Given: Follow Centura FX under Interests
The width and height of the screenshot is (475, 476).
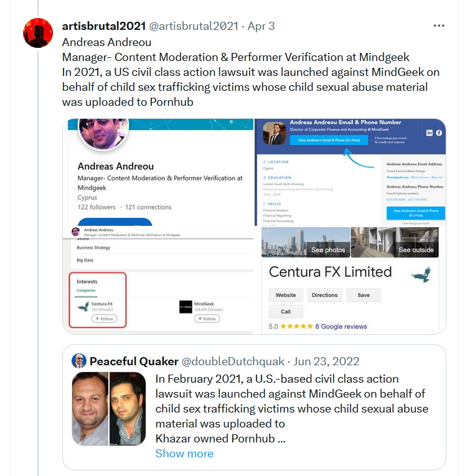Looking at the screenshot, I should click(x=105, y=319).
